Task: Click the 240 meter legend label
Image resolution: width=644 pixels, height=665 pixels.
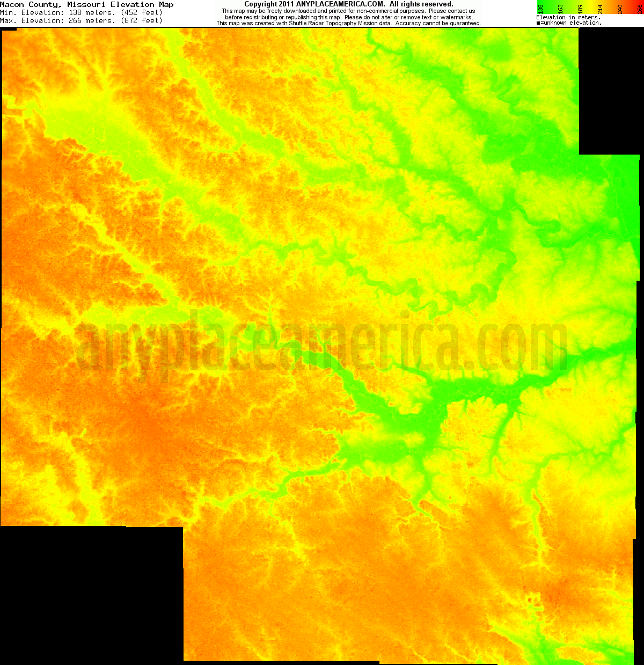Action: click(x=620, y=9)
